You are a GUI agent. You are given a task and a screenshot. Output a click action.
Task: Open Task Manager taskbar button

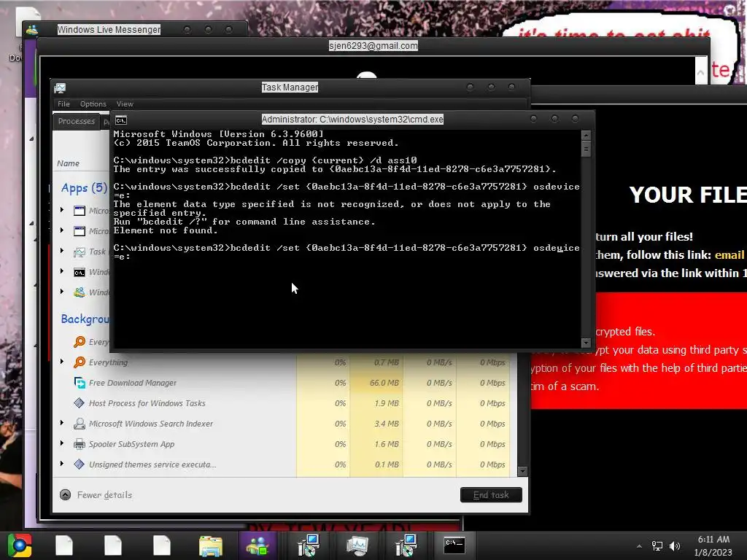pos(357,545)
